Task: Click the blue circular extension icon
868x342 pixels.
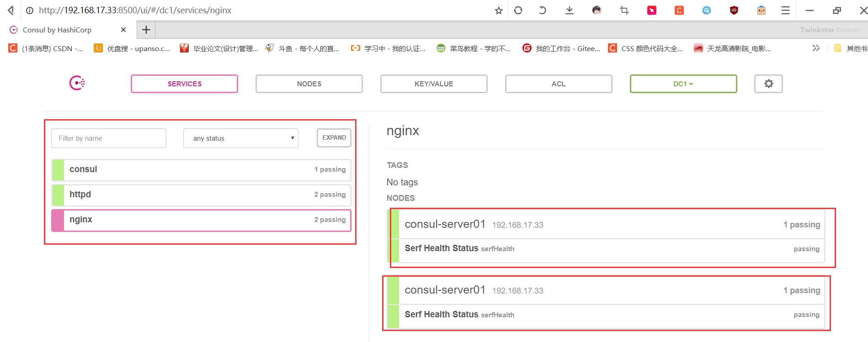Action: point(707,10)
